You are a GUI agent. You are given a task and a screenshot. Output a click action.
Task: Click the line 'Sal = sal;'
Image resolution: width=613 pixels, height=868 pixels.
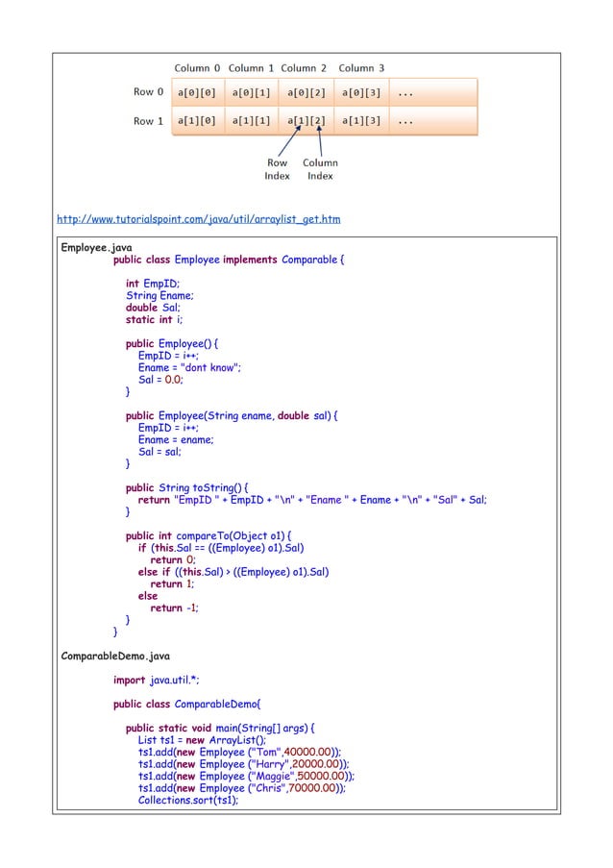coord(159,452)
